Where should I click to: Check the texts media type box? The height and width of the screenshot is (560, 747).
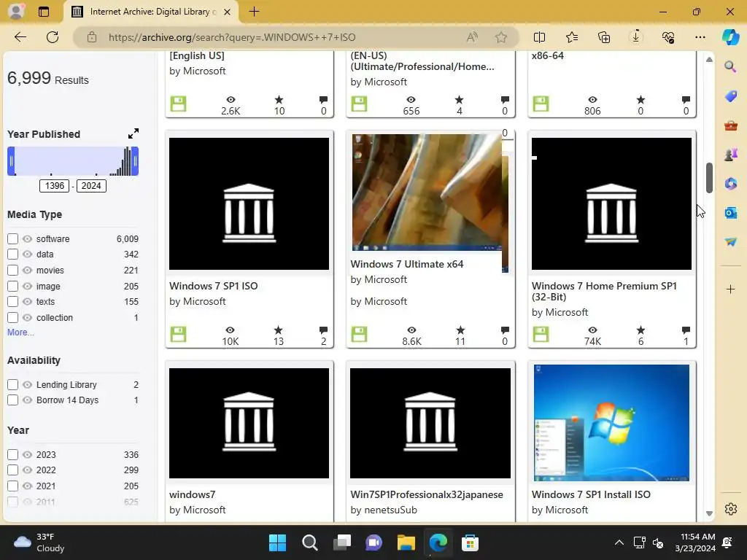13,301
